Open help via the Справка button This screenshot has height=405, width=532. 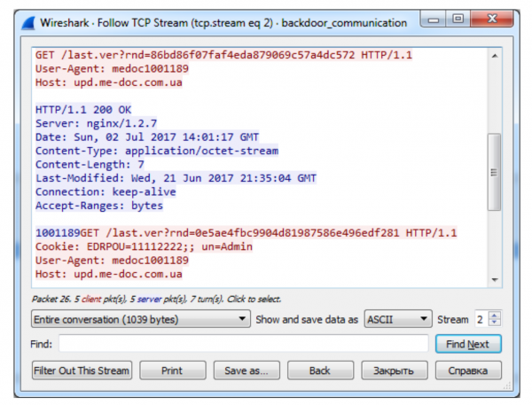coord(467,370)
